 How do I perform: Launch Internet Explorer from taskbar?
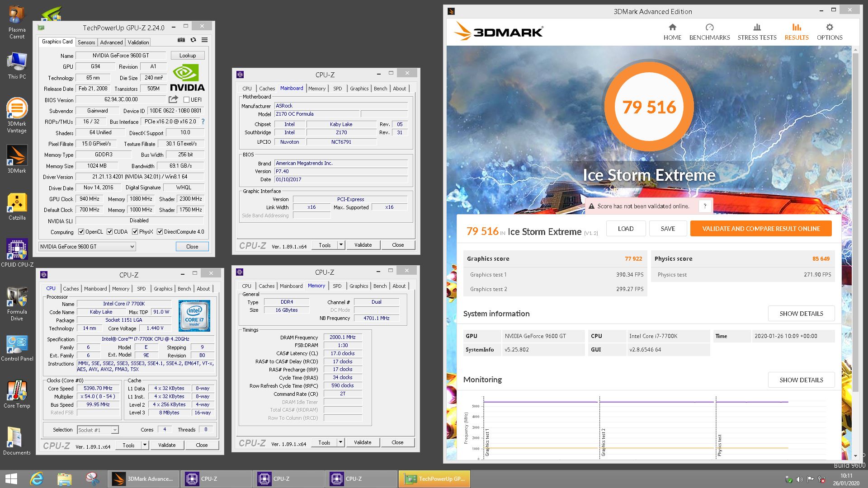[x=37, y=479]
